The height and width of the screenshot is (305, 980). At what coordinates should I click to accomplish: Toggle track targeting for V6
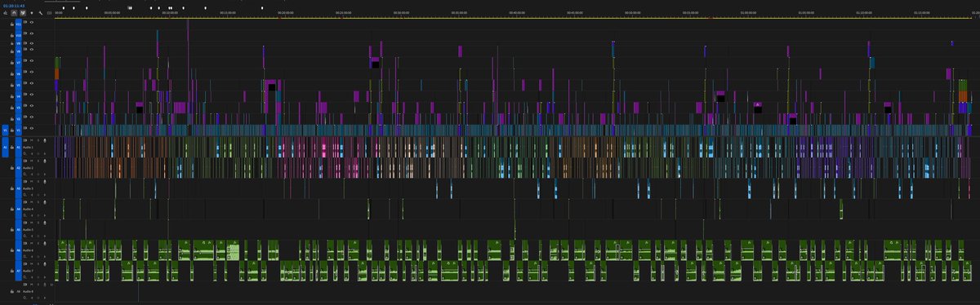point(18,74)
